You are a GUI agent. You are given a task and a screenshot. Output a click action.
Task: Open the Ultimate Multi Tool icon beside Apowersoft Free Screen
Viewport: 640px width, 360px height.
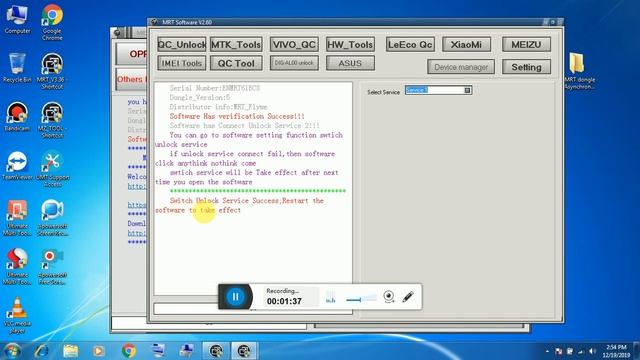click(x=17, y=267)
